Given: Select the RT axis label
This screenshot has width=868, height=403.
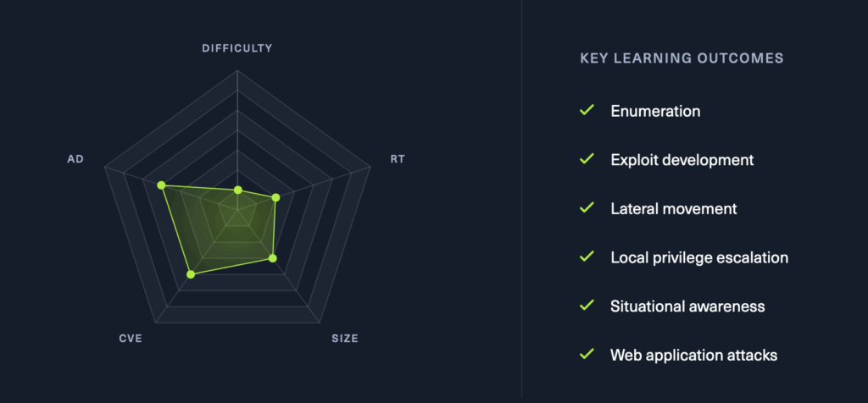Looking at the screenshot, I should (x=398, y=159).
